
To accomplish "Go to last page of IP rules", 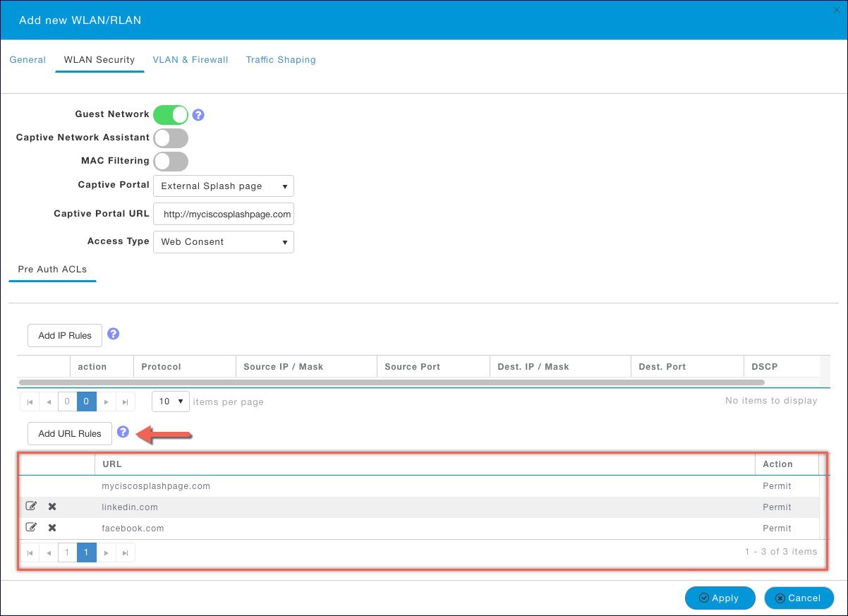I will pyautogui.click(x=125, y=401).
